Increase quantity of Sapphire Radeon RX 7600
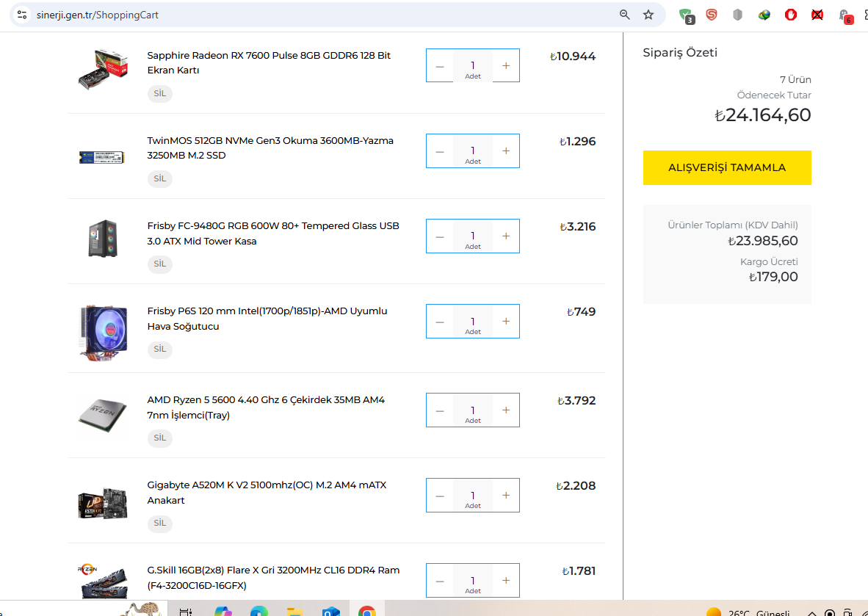 506,66
